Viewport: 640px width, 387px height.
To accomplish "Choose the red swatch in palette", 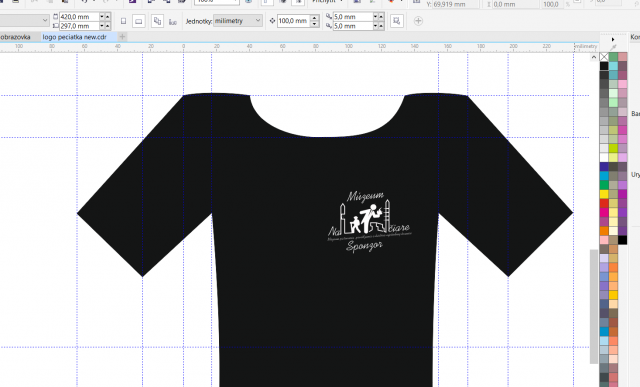I will coord(604,203).
